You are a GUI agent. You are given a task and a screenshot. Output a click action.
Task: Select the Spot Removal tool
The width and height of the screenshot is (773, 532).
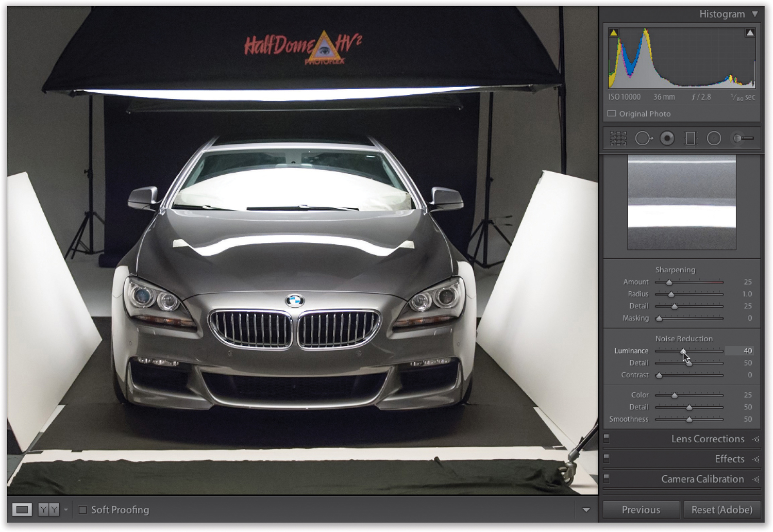point(644,138)
